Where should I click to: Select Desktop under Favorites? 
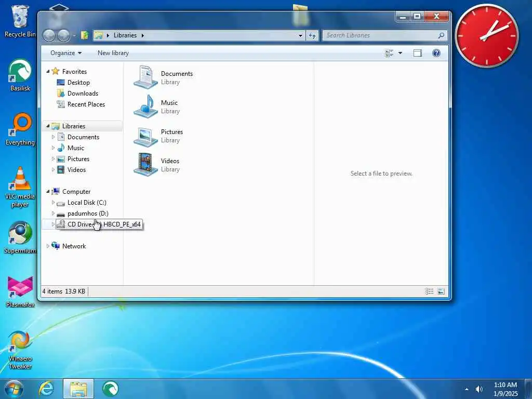(78, 83)
